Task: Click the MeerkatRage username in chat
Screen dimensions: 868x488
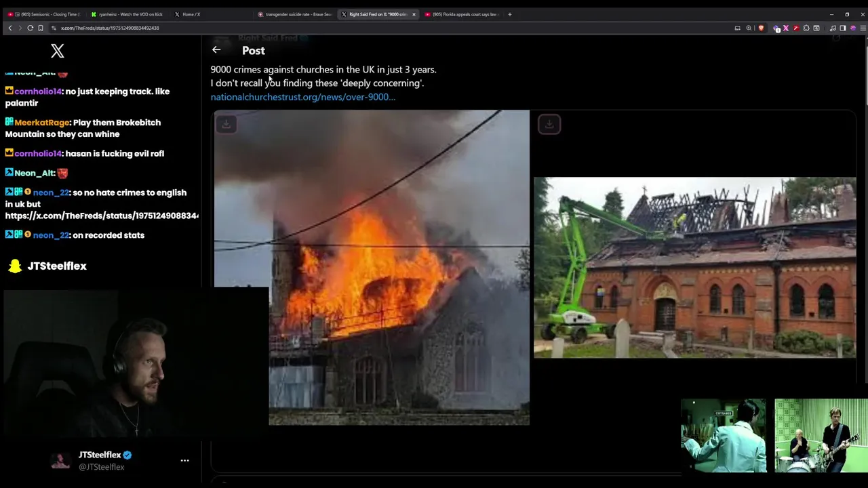Action: pos(41,123)
